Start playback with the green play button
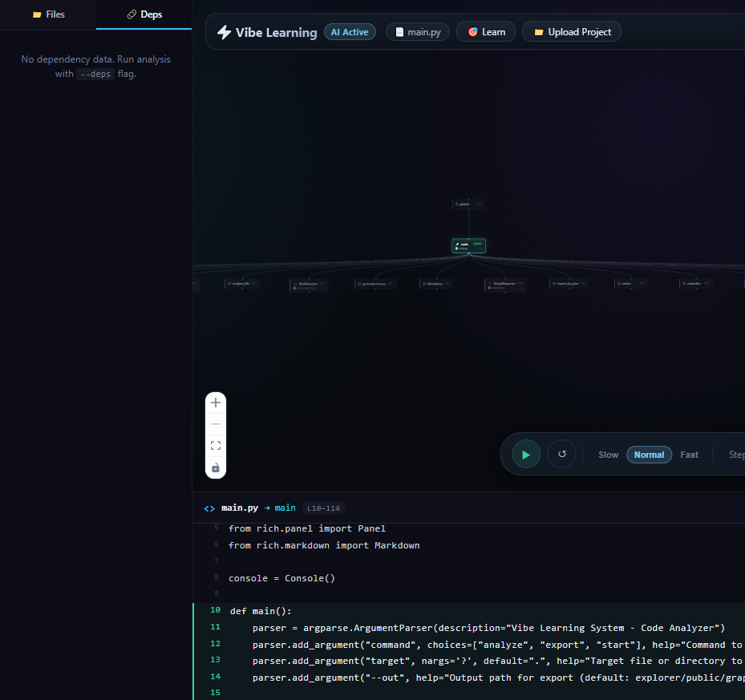745x700 pixels. pos(526,455)
